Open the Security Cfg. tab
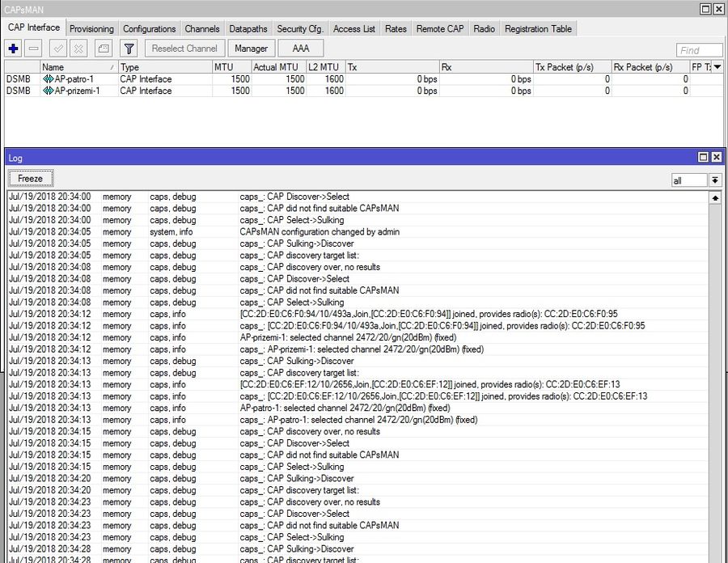 [300, 29]
